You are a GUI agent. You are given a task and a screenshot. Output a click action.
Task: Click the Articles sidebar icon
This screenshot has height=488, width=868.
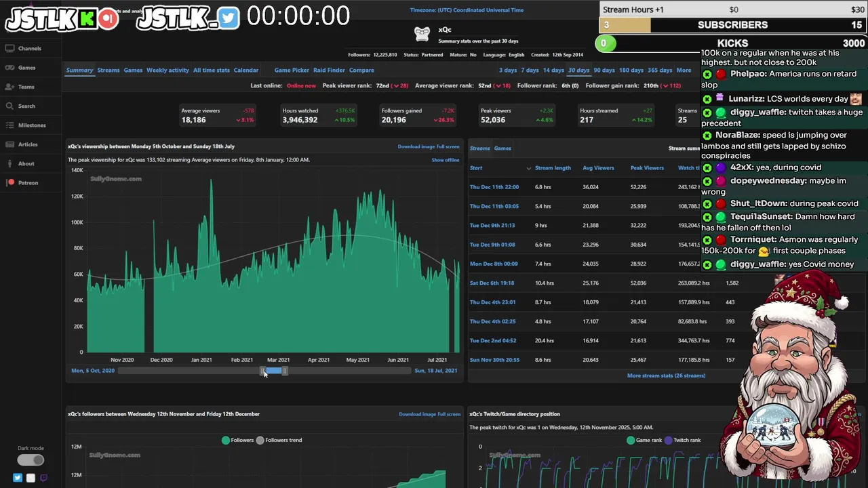(9, 144)
